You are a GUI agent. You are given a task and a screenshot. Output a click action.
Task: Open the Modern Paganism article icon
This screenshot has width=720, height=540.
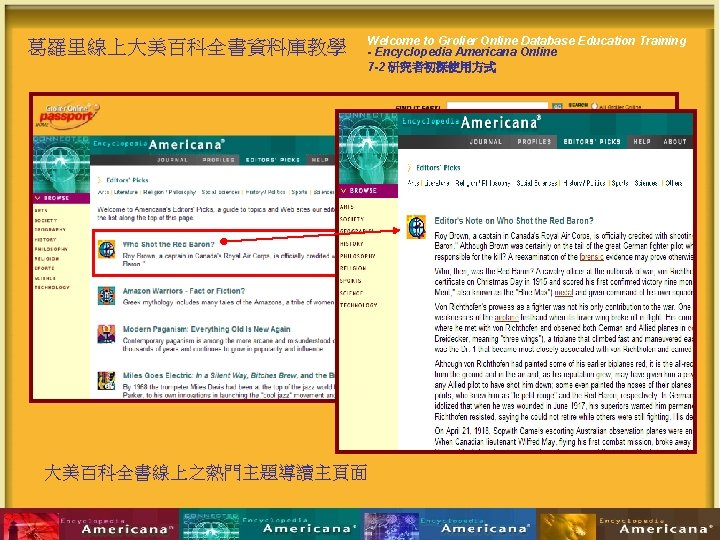[107, 334]
